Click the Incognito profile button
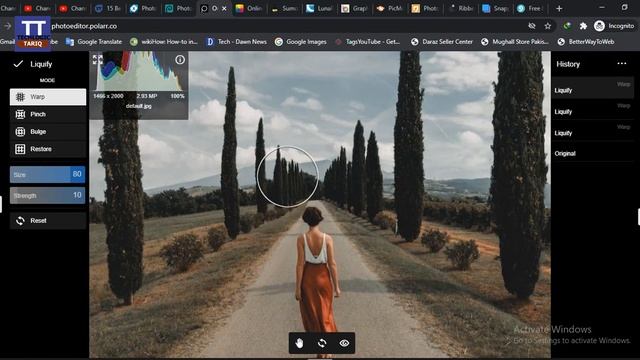640x360 pixels. (x=614, y=26)
